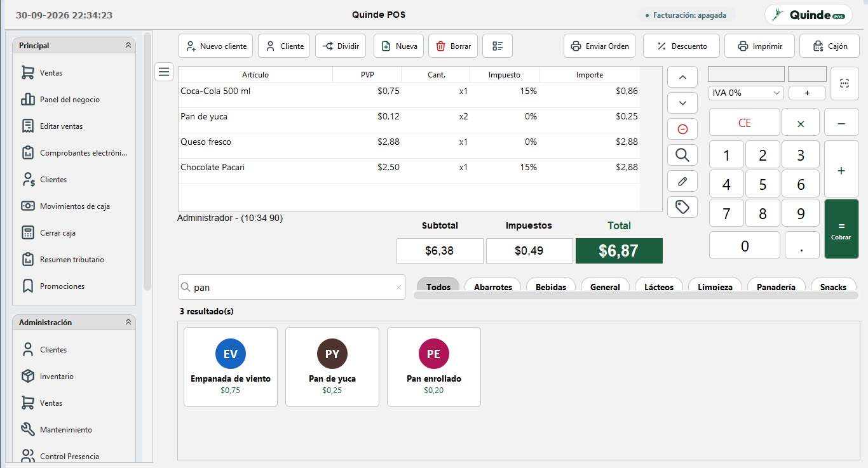Click the product search field containing pan
Screen dimensions: 868x468
(291, 287)
